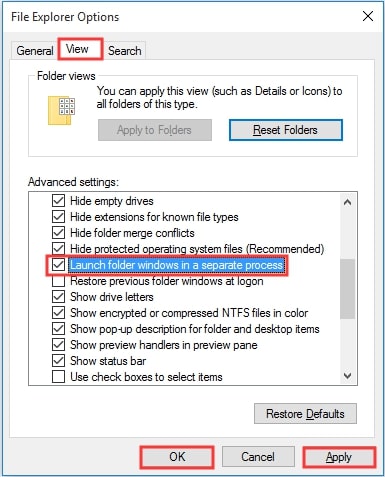This screenshot has height=477, width=385.
Task: Click the Restore Defaults button
Action: pyautogui.click(x=305, y=414)
